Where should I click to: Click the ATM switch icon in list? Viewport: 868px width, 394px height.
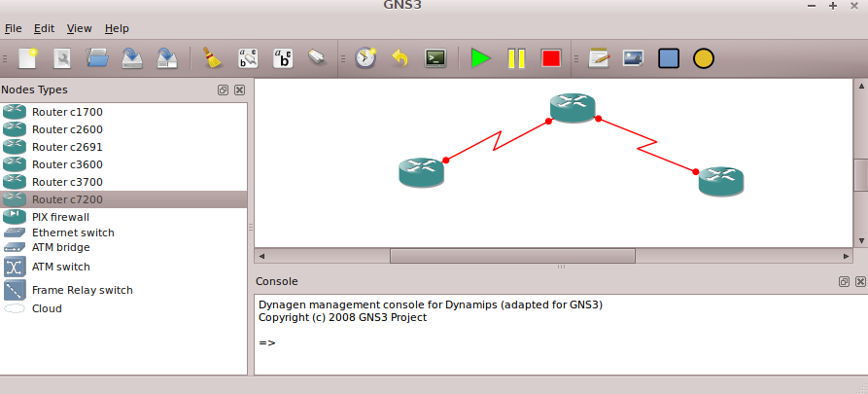15,267
